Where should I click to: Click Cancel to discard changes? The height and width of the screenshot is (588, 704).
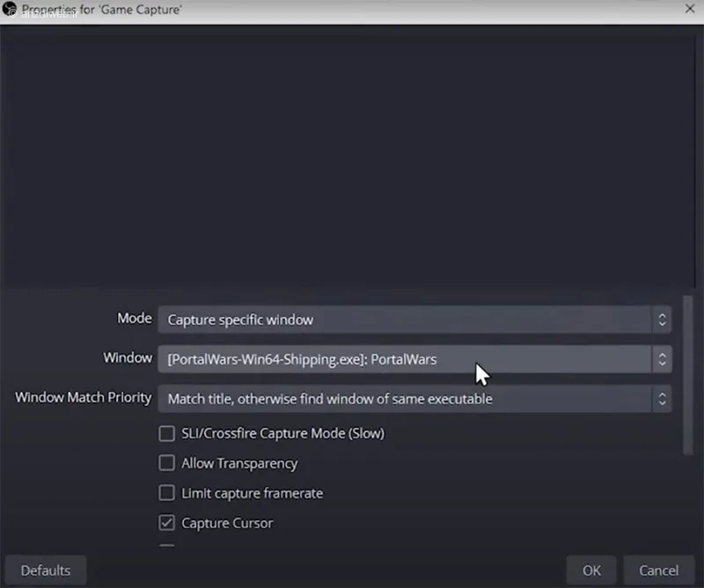pos(658,570)
